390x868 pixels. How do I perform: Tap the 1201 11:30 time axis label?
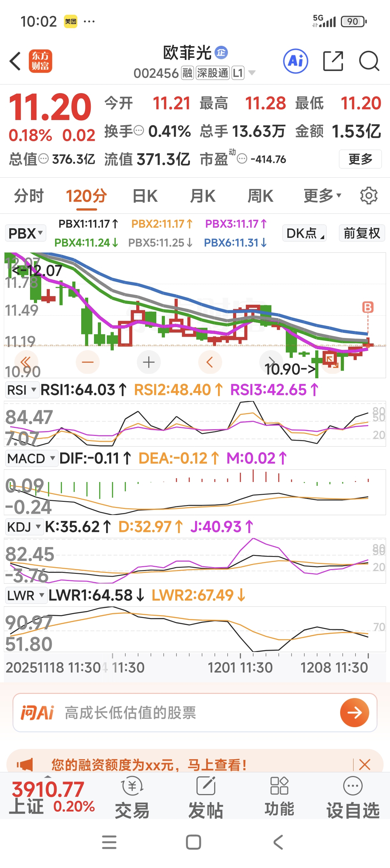click(x=240, y=668)
